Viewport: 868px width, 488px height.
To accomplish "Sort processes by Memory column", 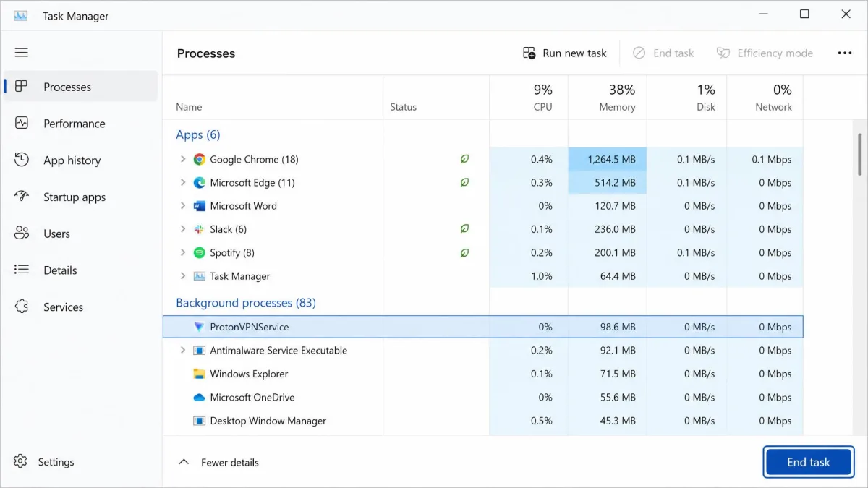I will tap(608, 98).
